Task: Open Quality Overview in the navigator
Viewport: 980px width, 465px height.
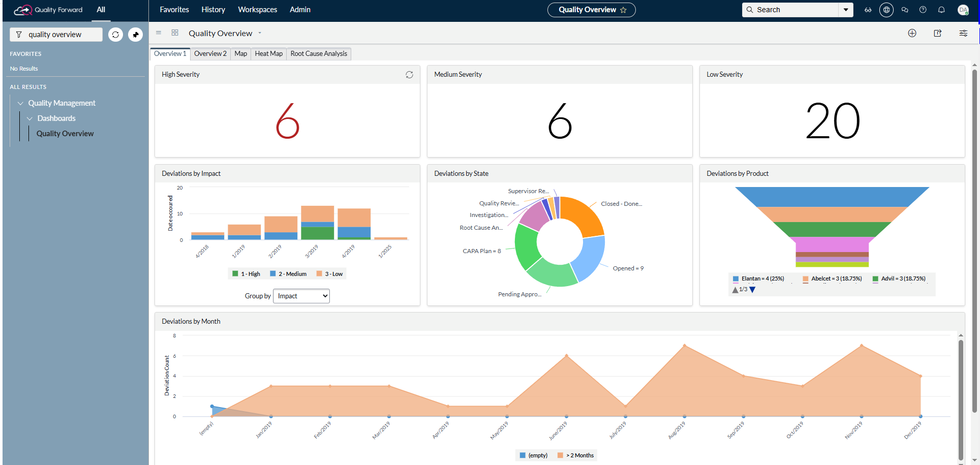Action: pyautogui.click(x=65, y=134)
